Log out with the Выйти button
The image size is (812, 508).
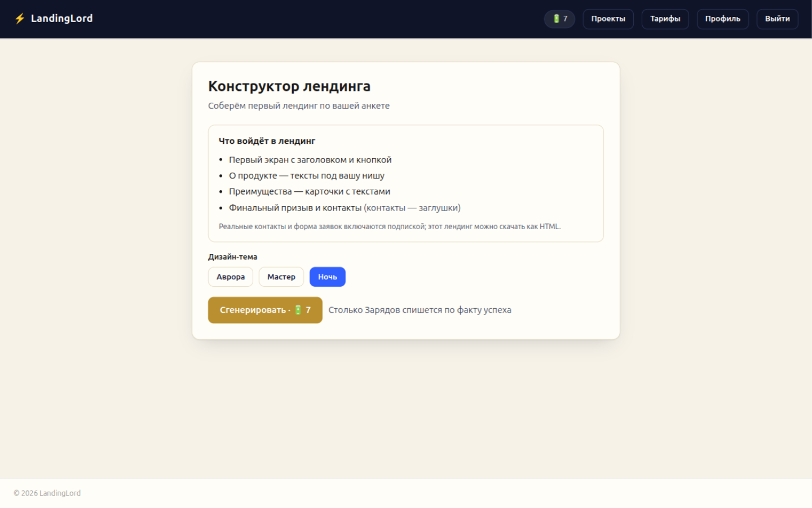click(777, 19)
